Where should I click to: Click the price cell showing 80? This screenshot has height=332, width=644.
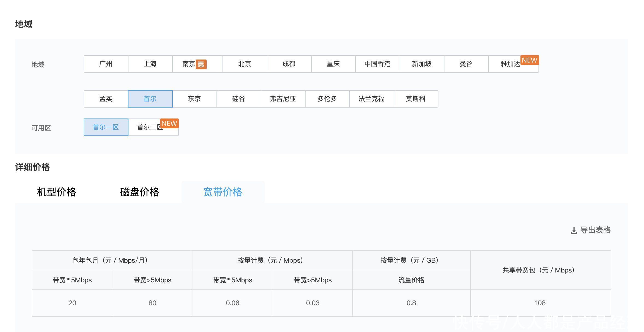[x=153, y=303]
